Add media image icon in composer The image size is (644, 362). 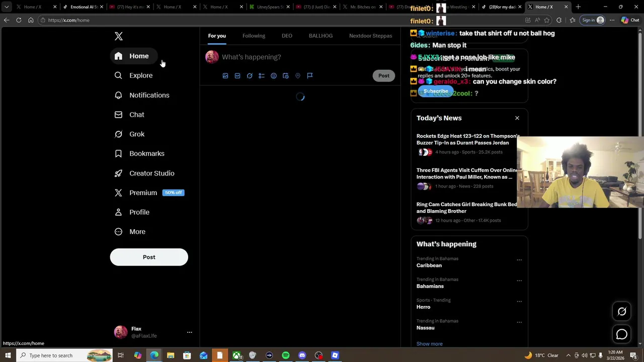pyautogui.click(x=225, y=75)
